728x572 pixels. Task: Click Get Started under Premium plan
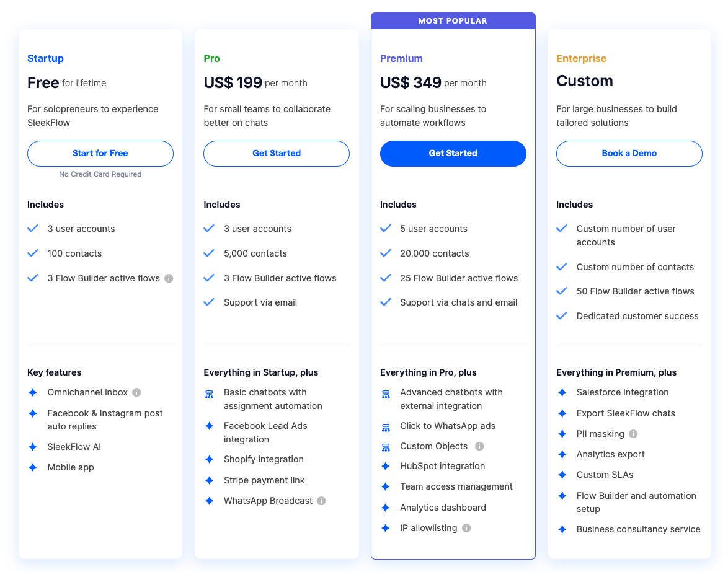[453, 154]
